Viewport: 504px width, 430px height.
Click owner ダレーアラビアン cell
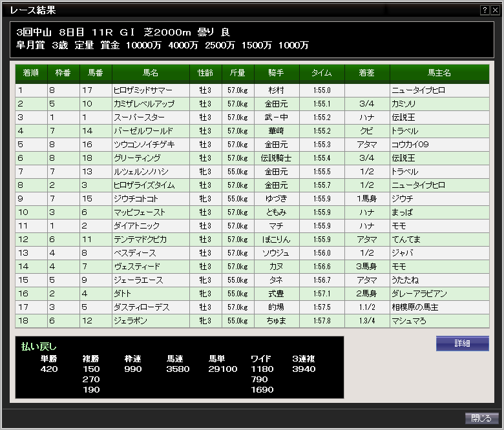point(439,294)
